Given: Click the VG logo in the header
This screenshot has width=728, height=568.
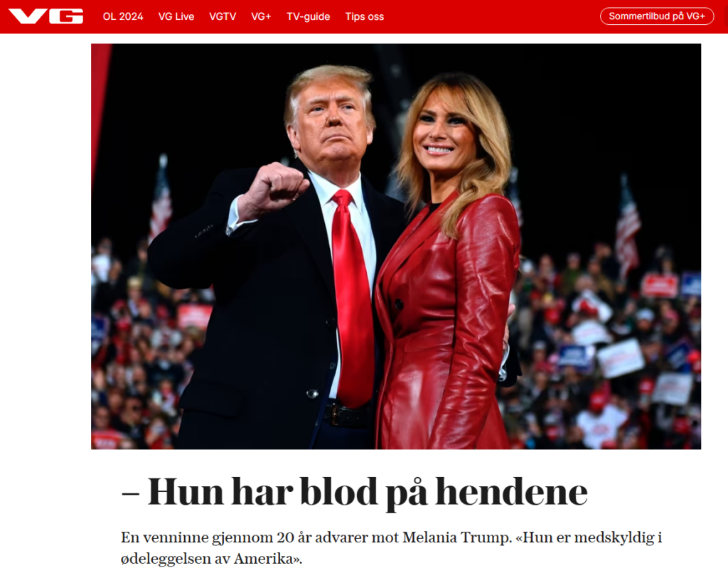Looking at the screenshot, I should tap(46, 16).
